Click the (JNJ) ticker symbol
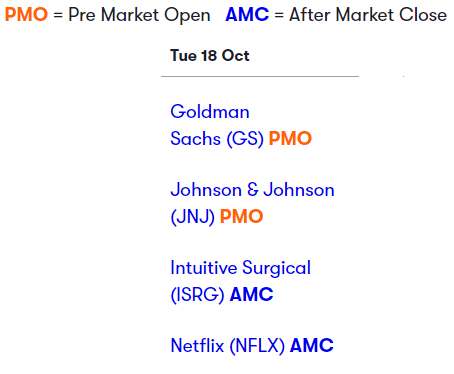The height and width of the screenshot is (374, 454). coord(192,217)
